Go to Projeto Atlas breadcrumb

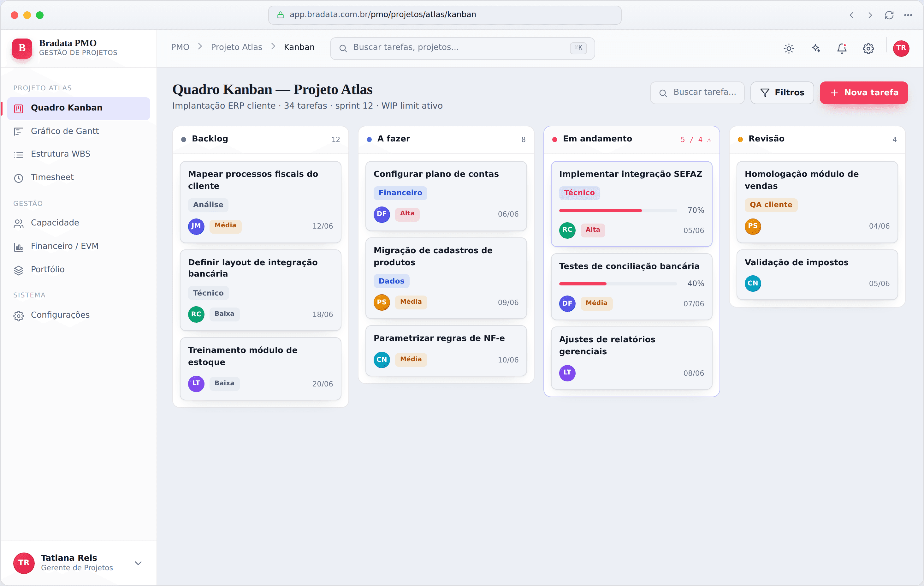pyautogui.click(x=236, y=47)
